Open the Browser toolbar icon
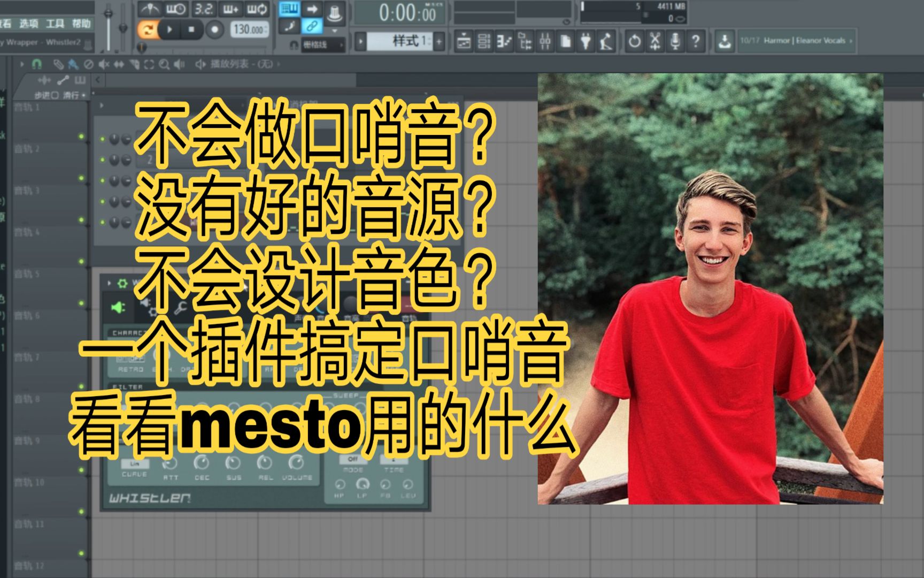Image resolution: width=924 pixels, height=578 pixels. point(525,41)
